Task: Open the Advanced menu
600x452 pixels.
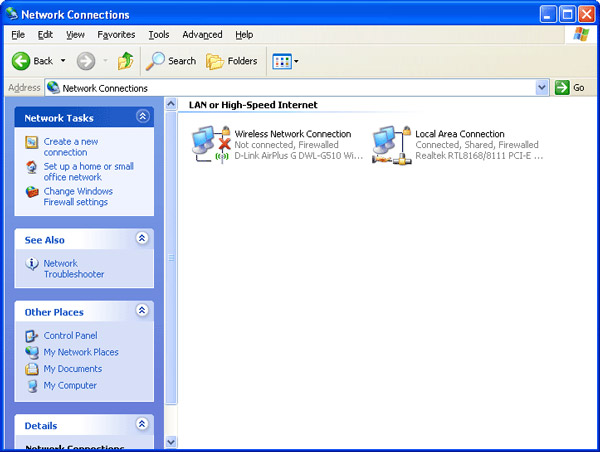Action: click(x=202, y=34)
